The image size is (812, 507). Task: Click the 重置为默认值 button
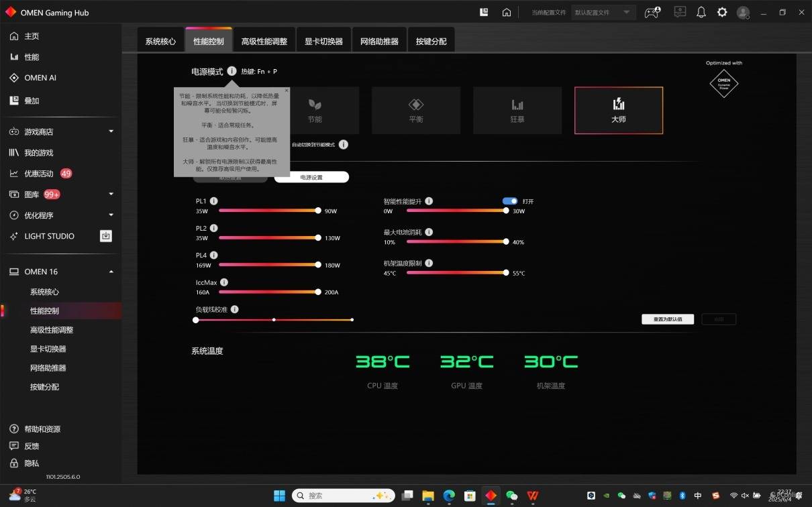pyautogui.click(x=668, y=319)
